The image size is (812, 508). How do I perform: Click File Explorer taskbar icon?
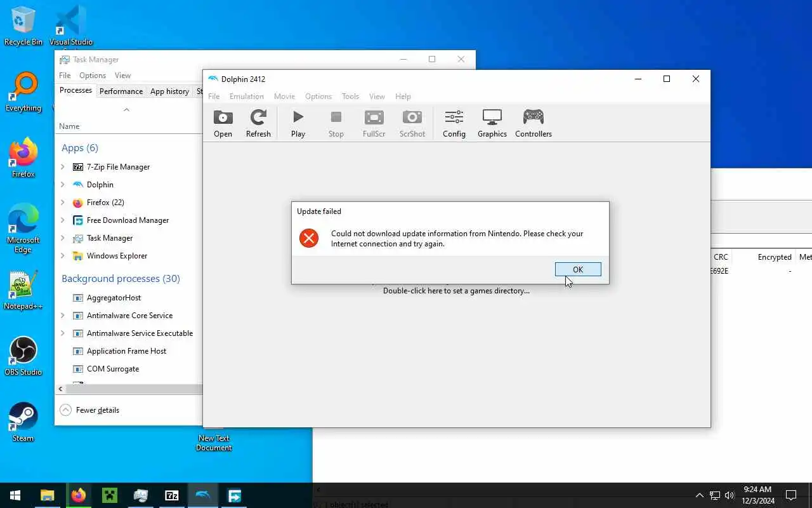pos(47,495)
